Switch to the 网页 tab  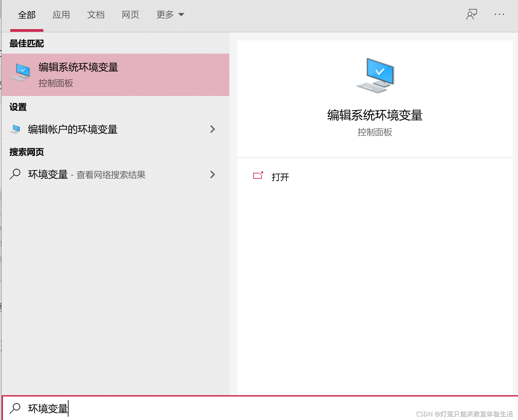(x=130, y=15)
